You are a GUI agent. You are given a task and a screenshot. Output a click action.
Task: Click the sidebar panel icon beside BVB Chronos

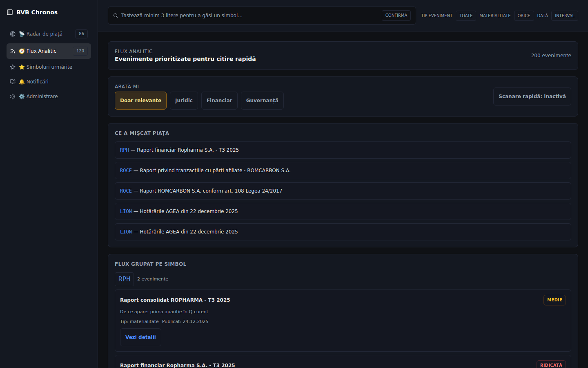click(x=9, y=12)
